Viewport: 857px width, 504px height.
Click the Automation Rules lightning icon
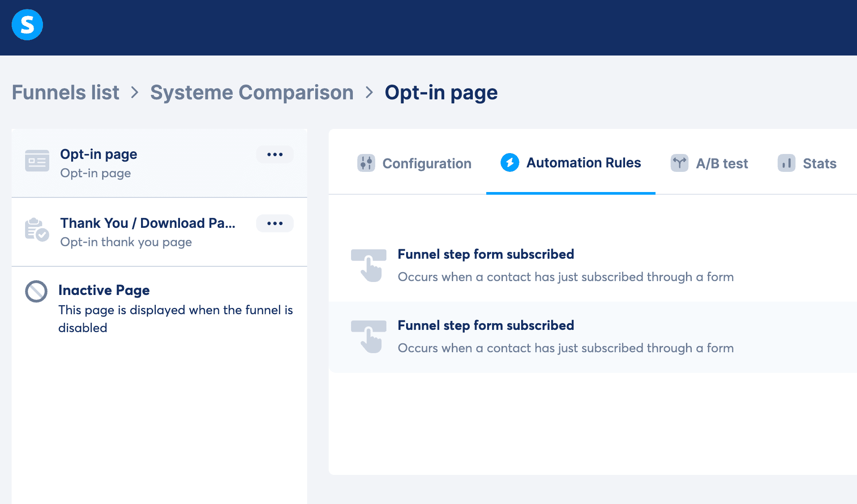(510, 162)
